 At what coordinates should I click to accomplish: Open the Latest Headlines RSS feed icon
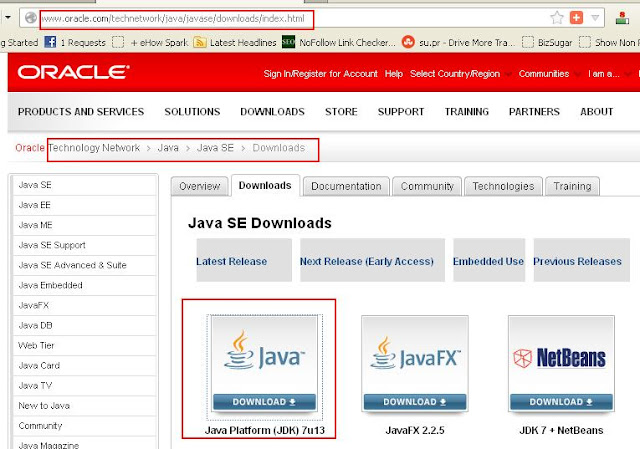click(200, 42)
